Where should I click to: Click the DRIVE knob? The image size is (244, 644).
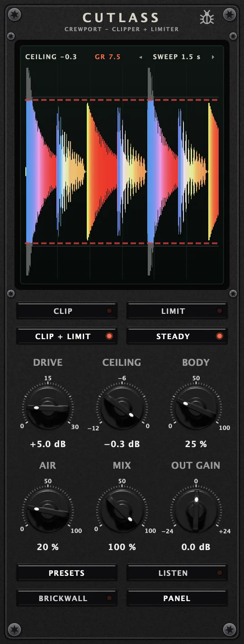[x=47, y=407]
